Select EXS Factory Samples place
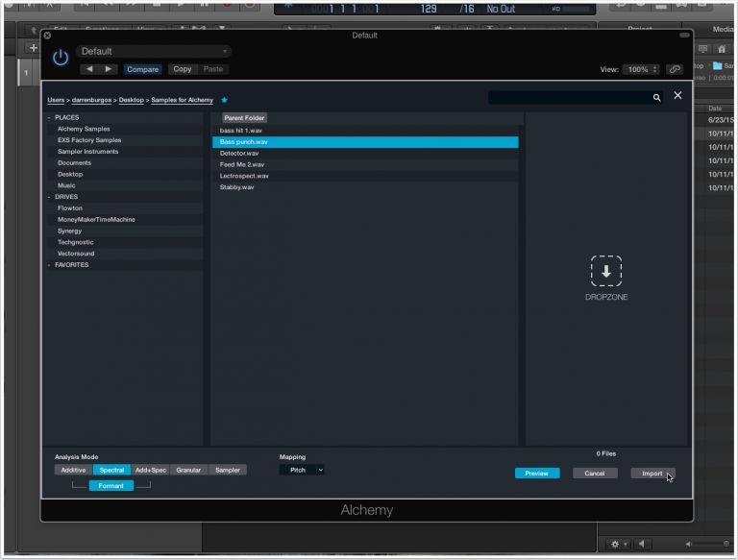Viewport: 738px width, 560px height. 89,140
